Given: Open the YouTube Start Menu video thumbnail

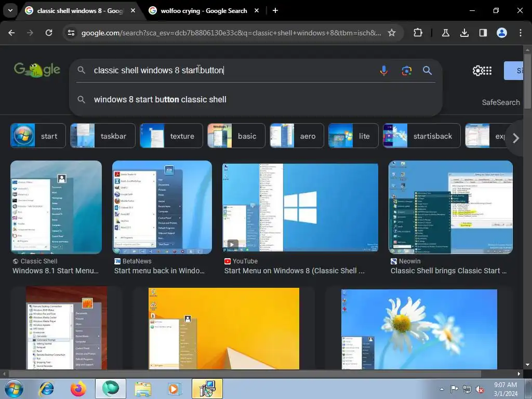Looking at the screenshot, I should coord(300,207).
